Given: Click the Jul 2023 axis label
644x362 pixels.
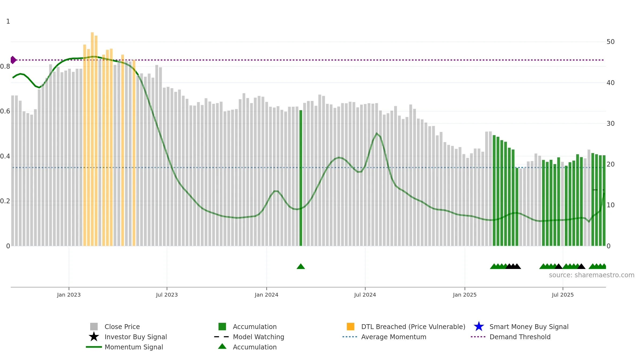Looking at the screenshot, I should pos(167,295).
